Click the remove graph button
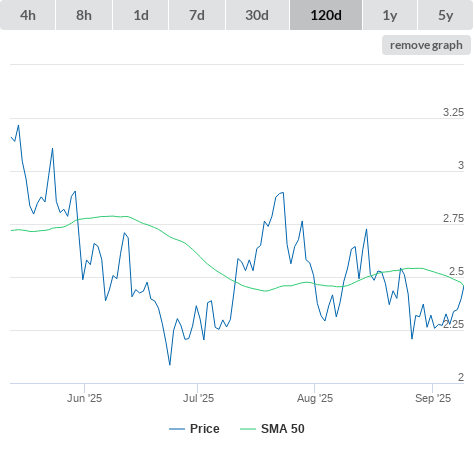Viewport: 474px width, 455px height. 426,45
